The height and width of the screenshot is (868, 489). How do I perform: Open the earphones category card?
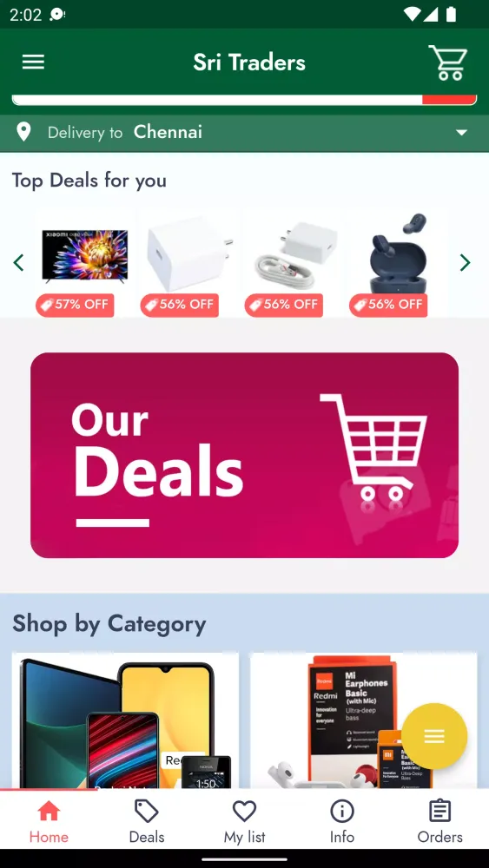click(364, 720)
